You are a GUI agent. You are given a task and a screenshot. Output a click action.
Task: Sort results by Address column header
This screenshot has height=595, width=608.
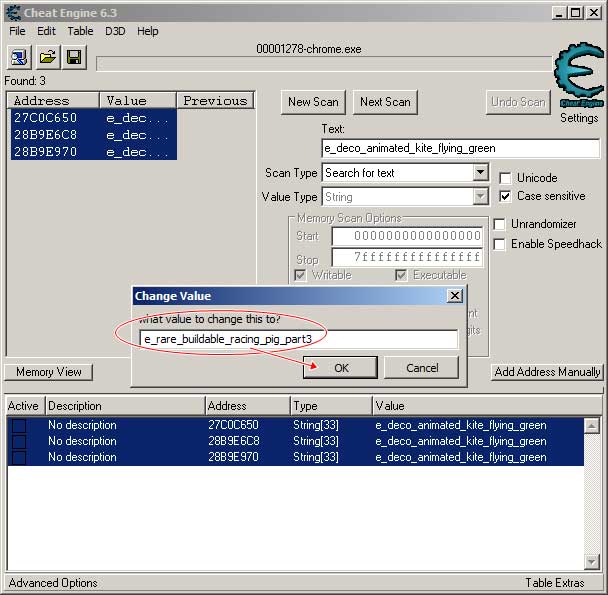[53, 100]
